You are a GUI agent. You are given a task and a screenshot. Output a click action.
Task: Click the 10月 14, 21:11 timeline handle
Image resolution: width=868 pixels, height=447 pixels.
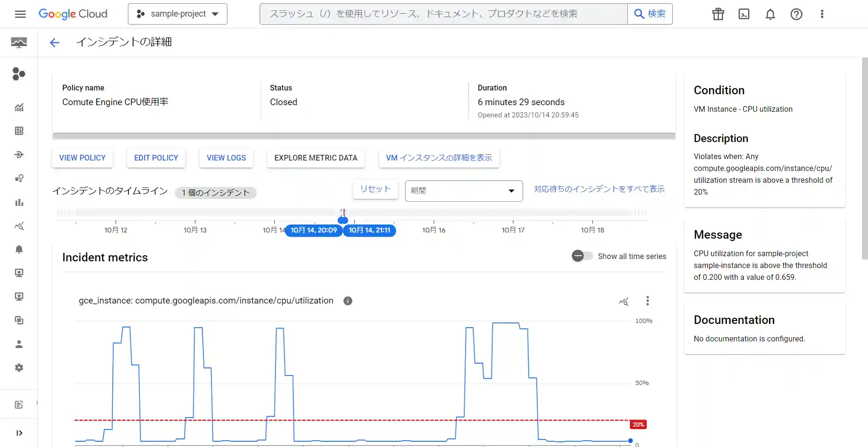coord(370,230)
